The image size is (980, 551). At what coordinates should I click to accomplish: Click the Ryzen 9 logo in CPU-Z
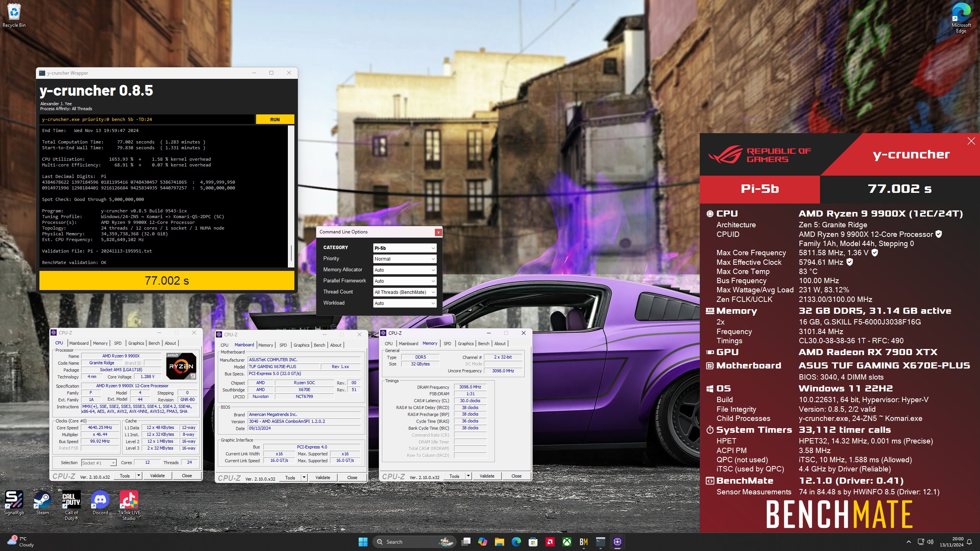(x=181, y=366)
